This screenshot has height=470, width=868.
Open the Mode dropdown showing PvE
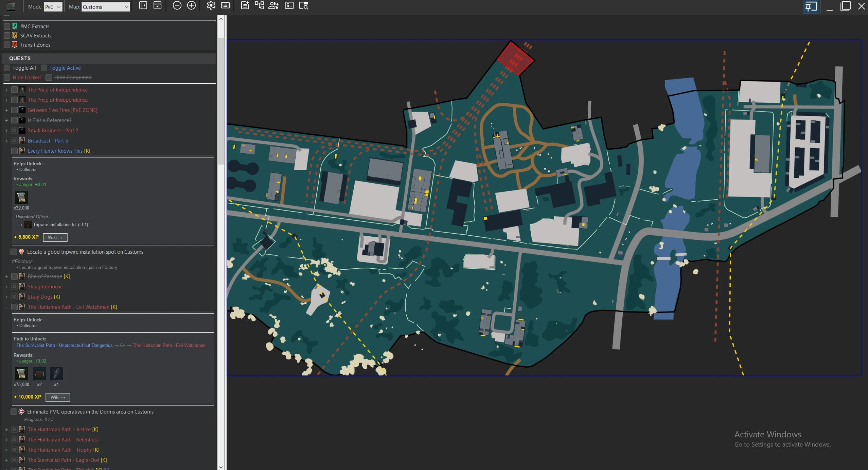pos(53,7)
